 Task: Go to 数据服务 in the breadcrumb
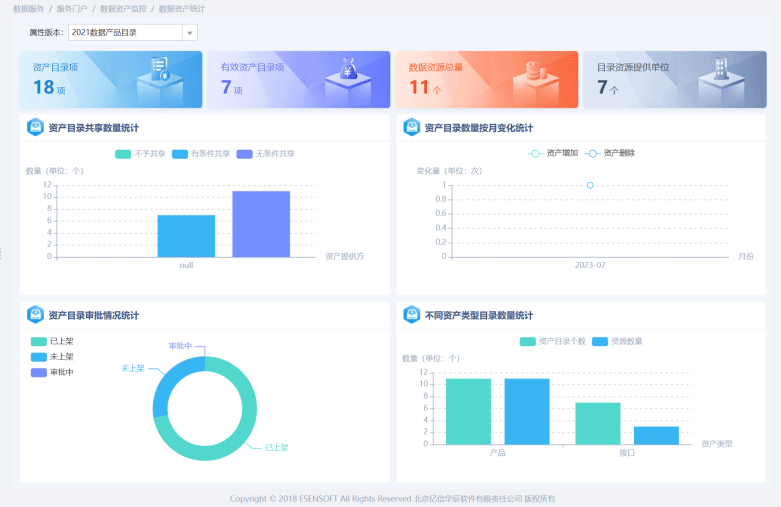click(x=28, y=8)
